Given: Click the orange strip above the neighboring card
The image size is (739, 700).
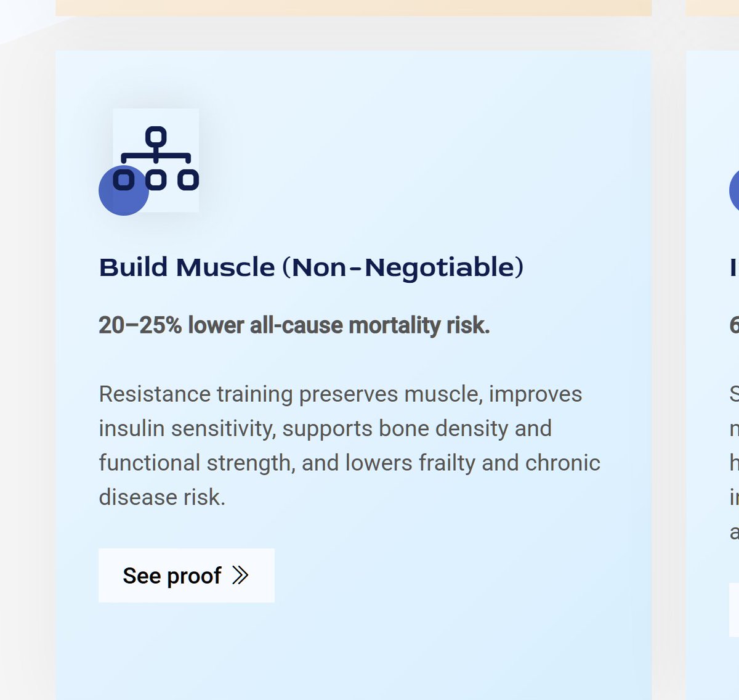Looking at the screenshot, I should tap(713, 7).
